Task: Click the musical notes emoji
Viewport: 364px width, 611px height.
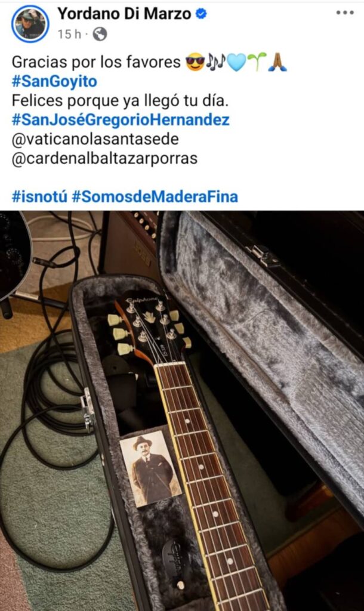Action: tap(215, 62)
